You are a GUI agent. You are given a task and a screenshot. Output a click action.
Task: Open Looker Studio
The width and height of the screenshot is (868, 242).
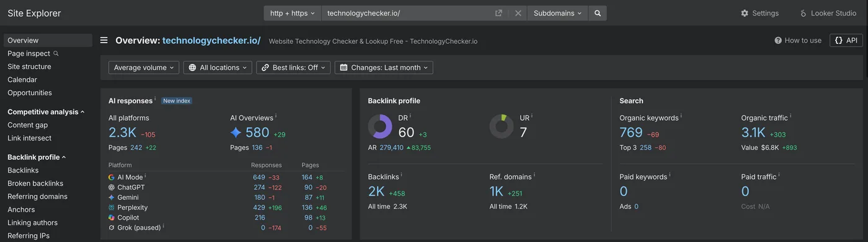point(828,13)
